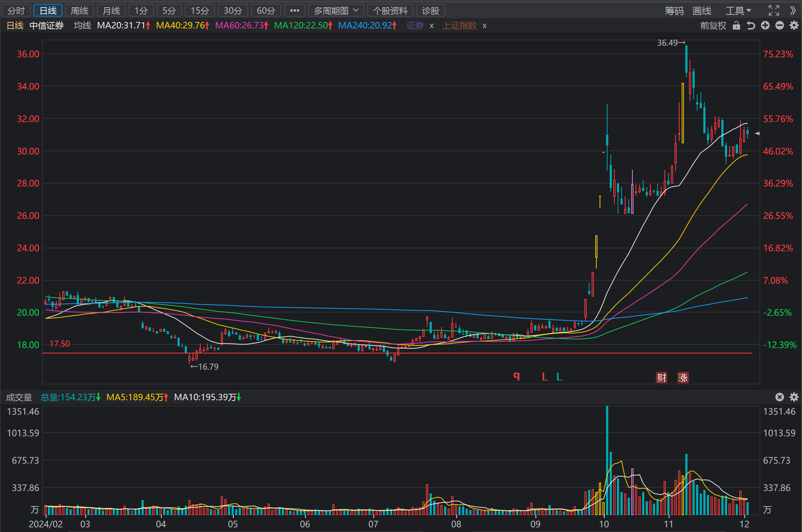The image size is (802, 532).
Task: Open the 30分 chart period
Action: coord(233,10)
